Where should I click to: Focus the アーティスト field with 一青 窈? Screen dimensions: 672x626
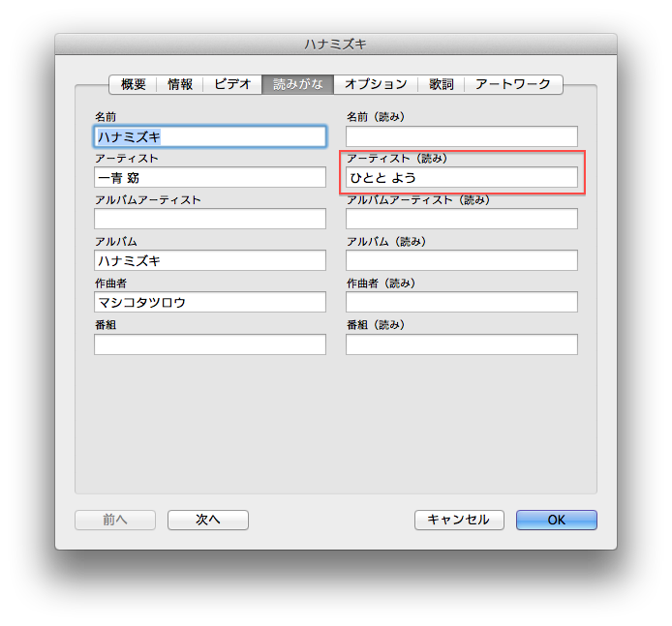coord(210,177)
